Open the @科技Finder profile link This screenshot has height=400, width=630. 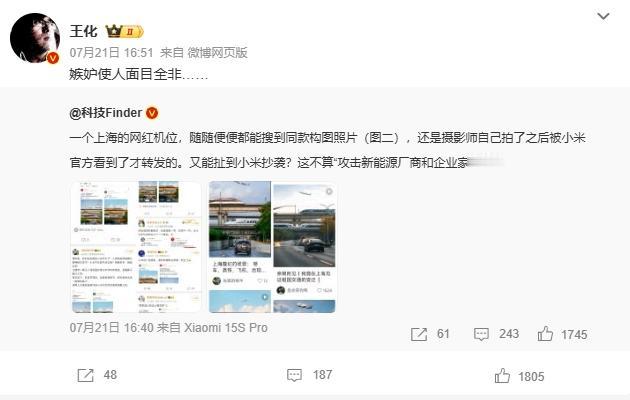[x=106, y=113]
